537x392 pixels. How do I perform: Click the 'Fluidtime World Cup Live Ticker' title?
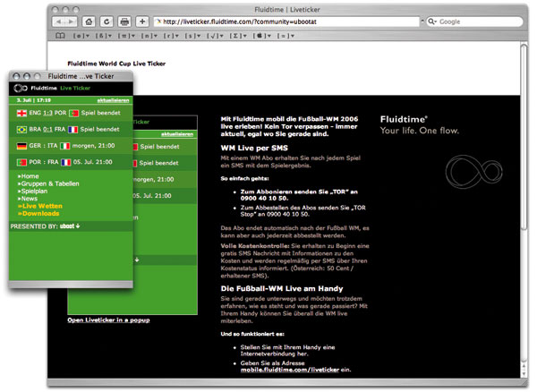[116, 64]
